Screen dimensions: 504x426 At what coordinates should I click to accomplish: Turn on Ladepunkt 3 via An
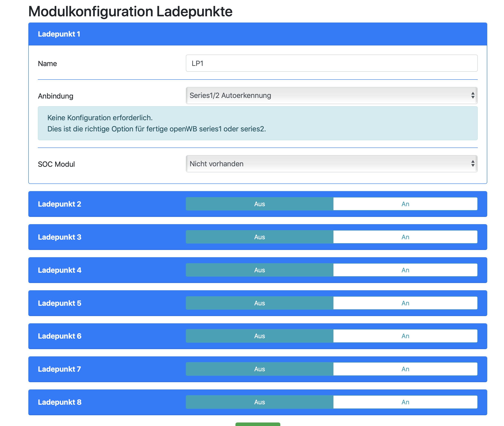click(x=405, y=237)
